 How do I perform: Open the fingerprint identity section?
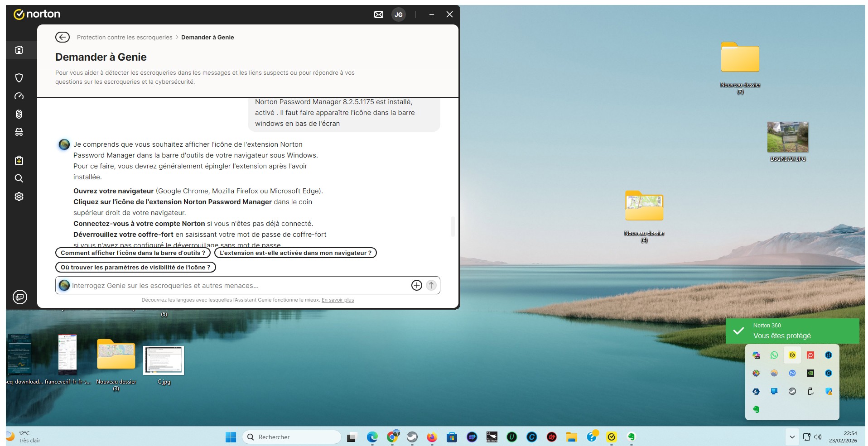(x=19, y=114)
